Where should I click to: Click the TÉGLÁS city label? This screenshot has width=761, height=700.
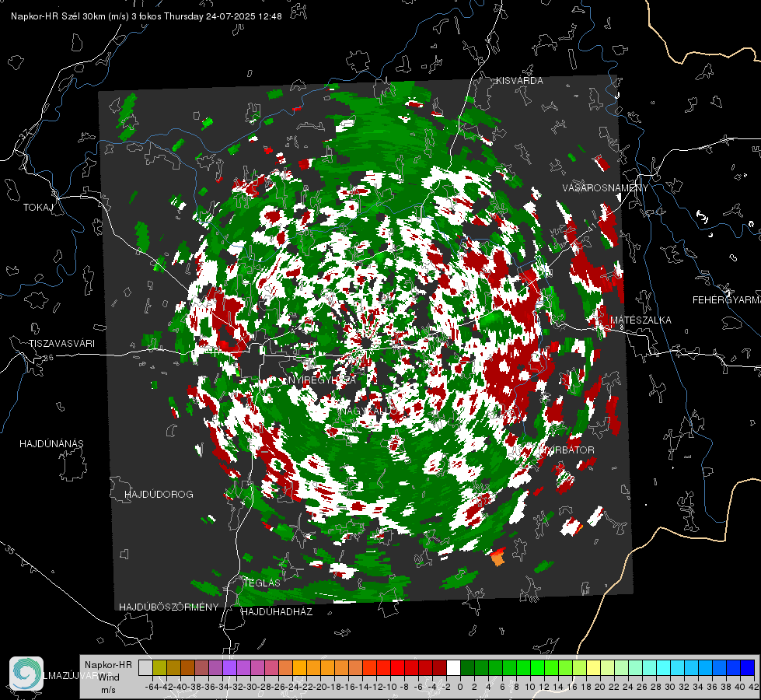[x=262, y=583]
